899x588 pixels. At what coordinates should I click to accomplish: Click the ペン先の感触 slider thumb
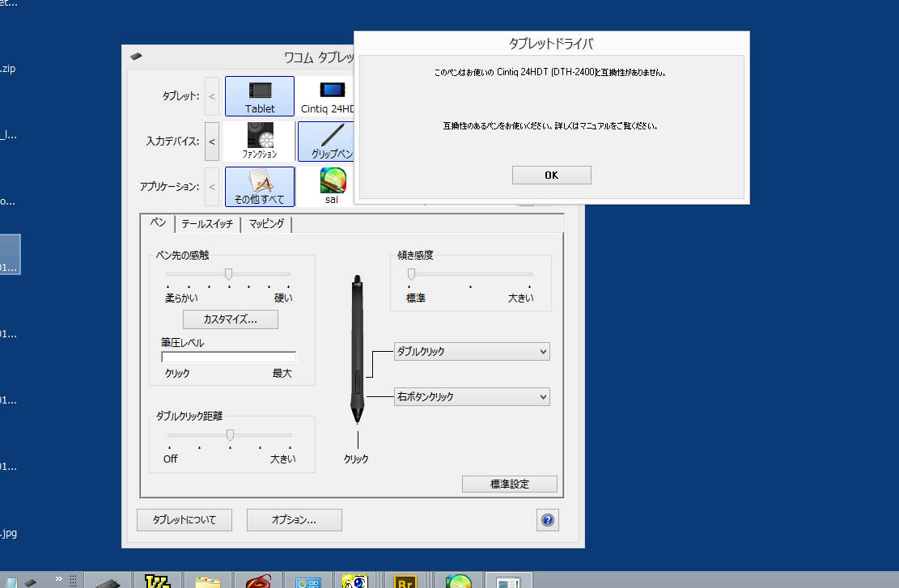click(x=229, y=274)
